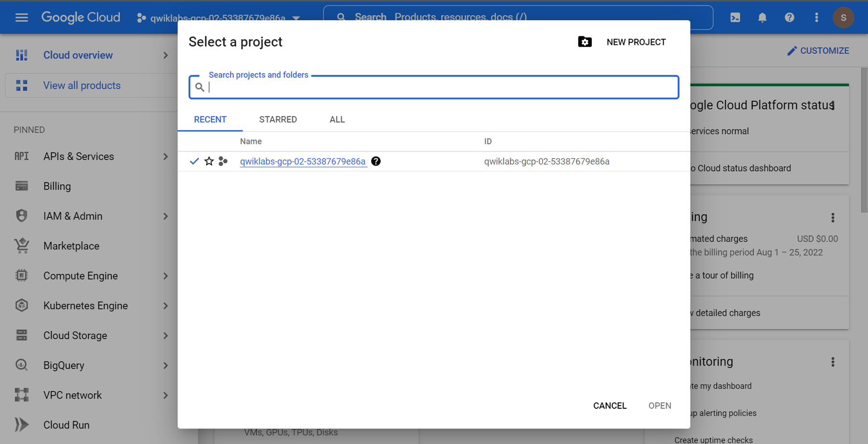Open Cloud overview in the sidebar
868x444 pixels.
78,55
